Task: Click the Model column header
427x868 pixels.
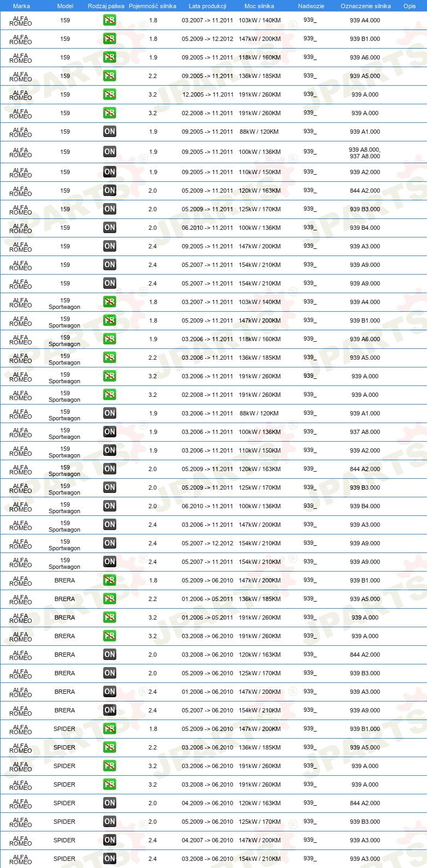Action: point(66,6)
